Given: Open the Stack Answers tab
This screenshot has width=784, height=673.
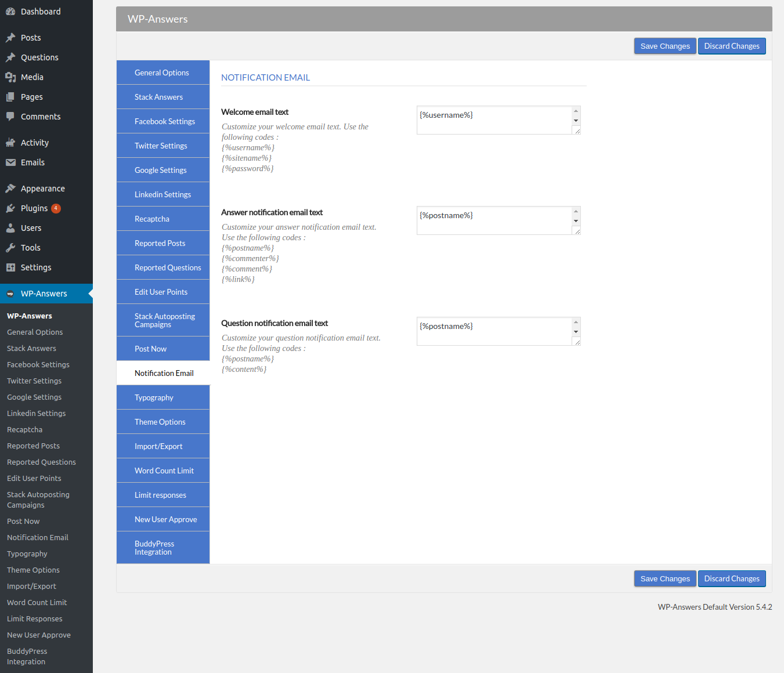Looking at the screenshot, I should (x=163, y=97).
